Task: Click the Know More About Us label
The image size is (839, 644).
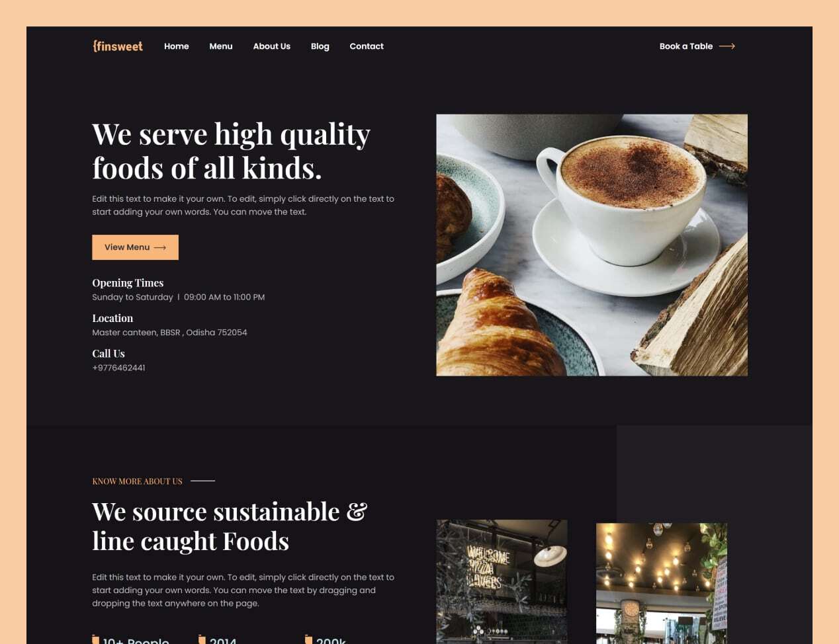Action: tap(137, 481)
